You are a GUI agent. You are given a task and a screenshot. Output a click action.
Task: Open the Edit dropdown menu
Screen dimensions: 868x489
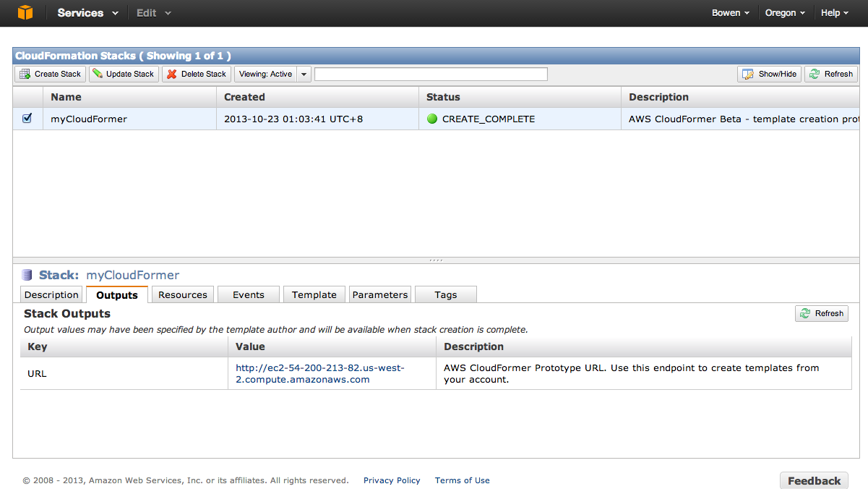tap(154, 13)
